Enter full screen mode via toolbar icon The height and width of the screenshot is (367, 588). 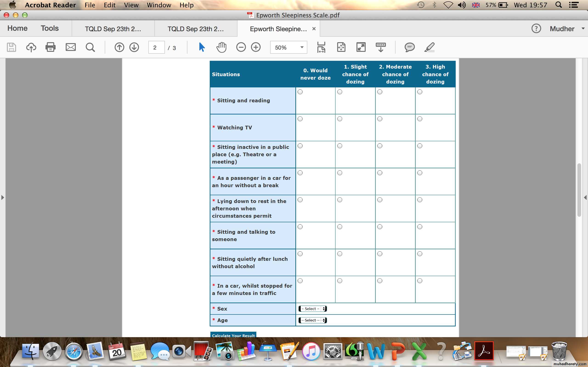coord(361,47)
